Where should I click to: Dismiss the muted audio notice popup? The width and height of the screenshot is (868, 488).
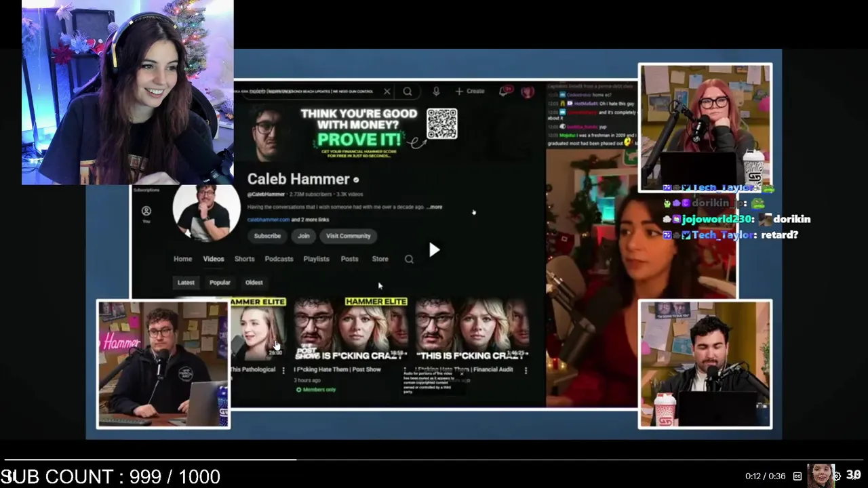click(x=462, y=373)
